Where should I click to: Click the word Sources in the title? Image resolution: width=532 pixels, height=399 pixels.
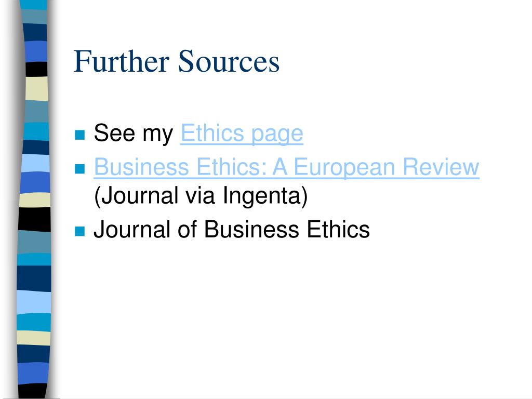pos(229,61)
